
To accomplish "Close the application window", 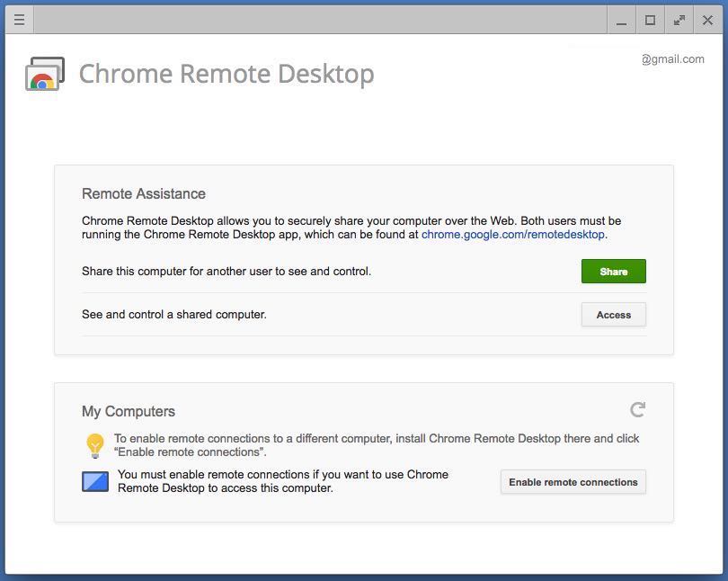I will click(x=707, y=19).
